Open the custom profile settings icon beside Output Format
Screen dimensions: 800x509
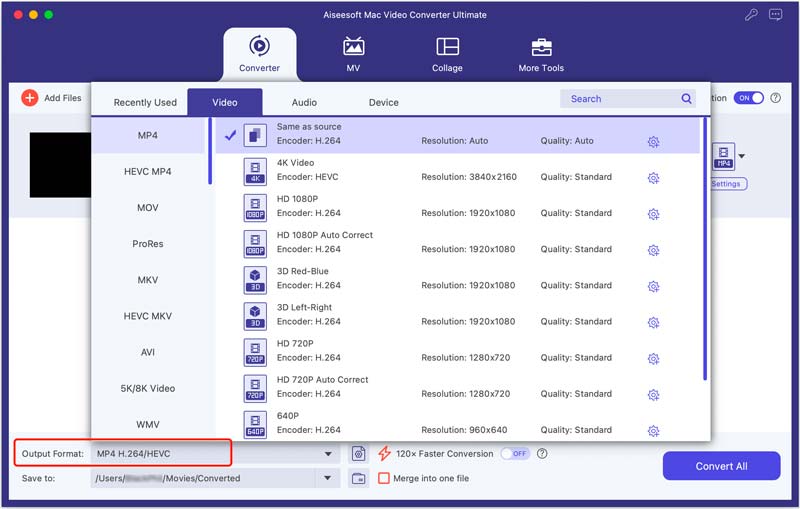coord(359,453)
